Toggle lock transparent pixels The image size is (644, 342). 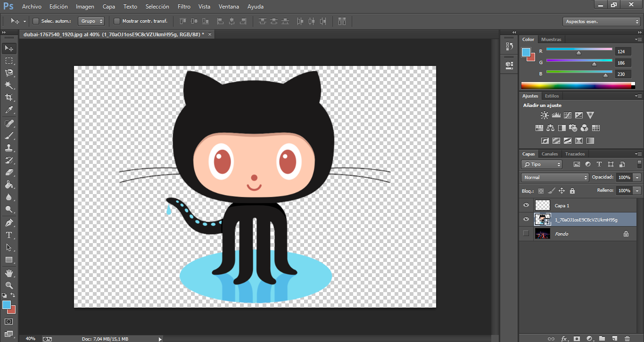541,191
